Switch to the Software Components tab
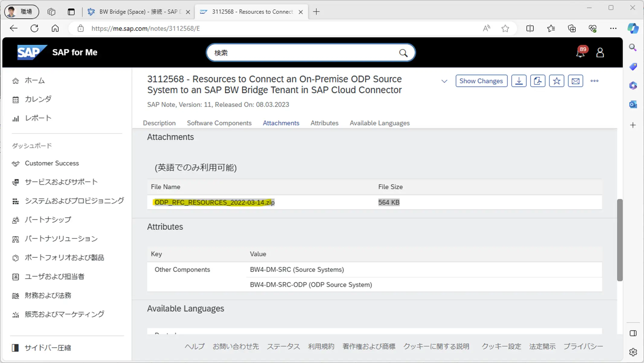 point(219,123)
